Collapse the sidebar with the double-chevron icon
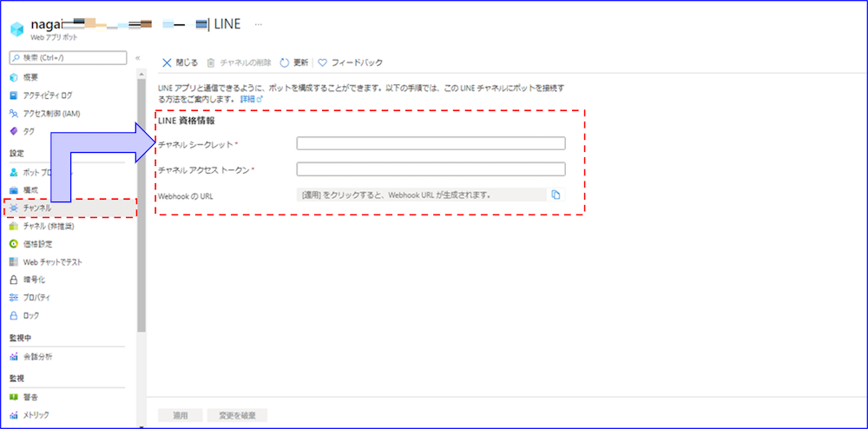The width and height of the screenshot is (868, 429). (137, 57)
